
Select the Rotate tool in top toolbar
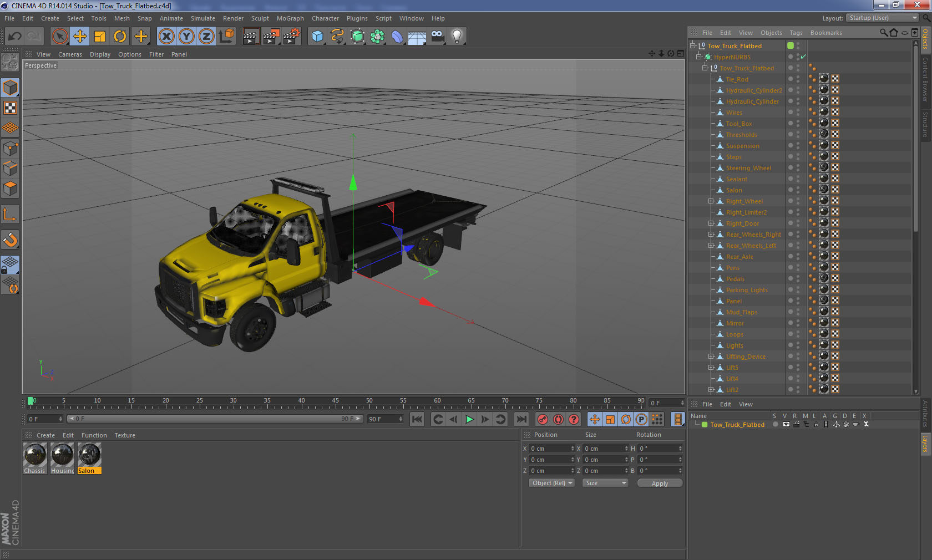tap(120, 37)
